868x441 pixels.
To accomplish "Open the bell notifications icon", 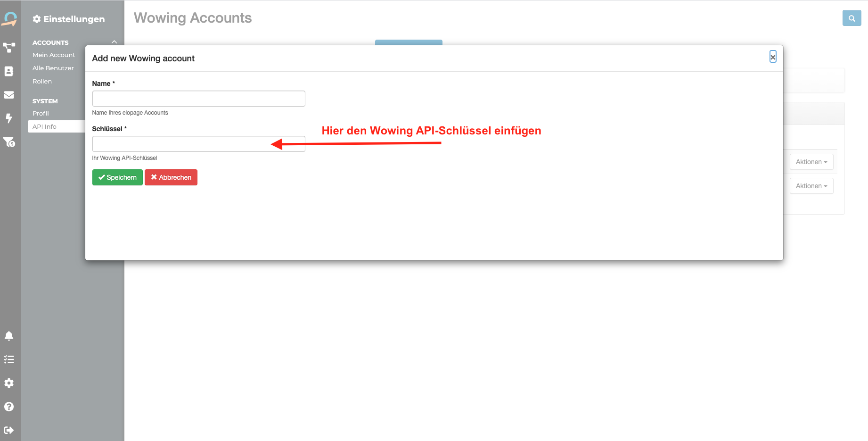I will pos(9,336).
